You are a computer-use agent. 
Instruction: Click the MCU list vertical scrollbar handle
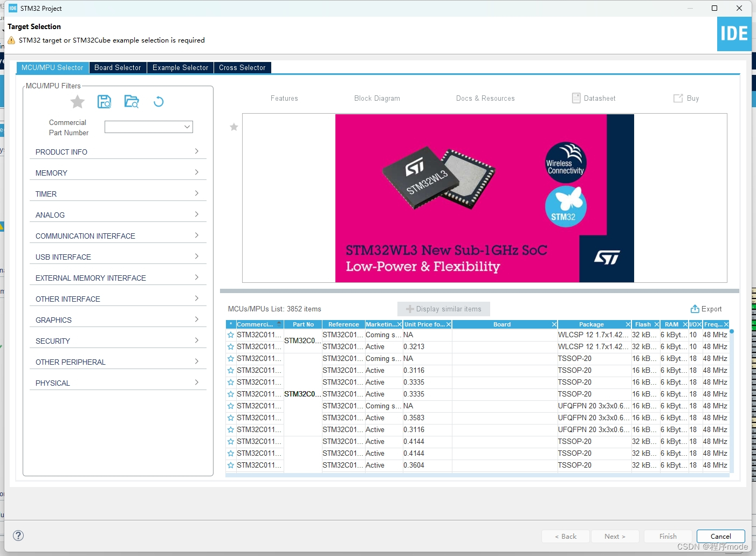click(732, 331)
